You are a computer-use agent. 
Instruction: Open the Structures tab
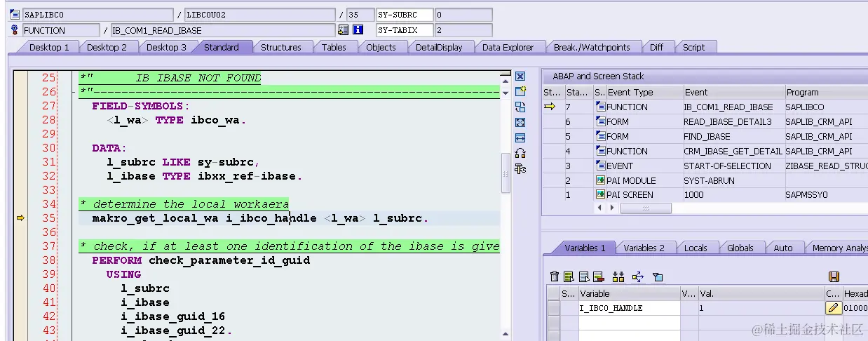280,47
